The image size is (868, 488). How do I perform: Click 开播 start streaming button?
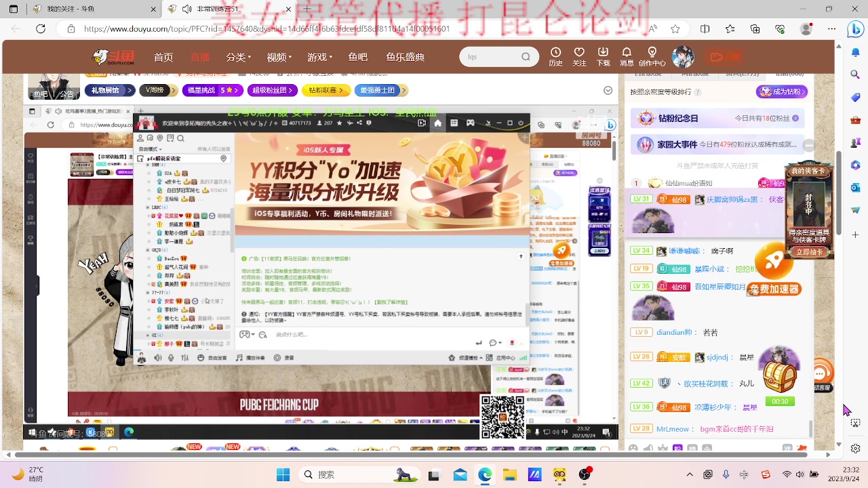[x=726, y=57]
